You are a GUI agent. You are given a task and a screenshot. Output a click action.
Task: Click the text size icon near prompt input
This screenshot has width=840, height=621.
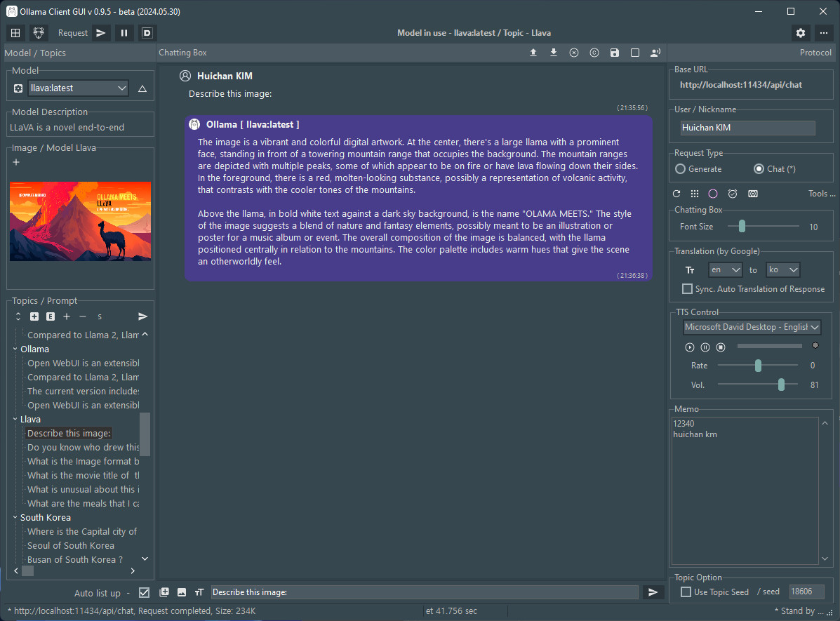point(199,592)
